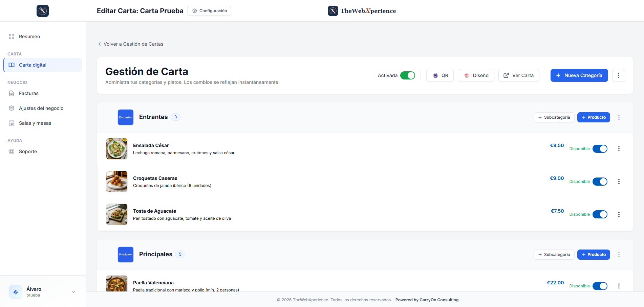Click the Ver Carta button

coord(519,75)
